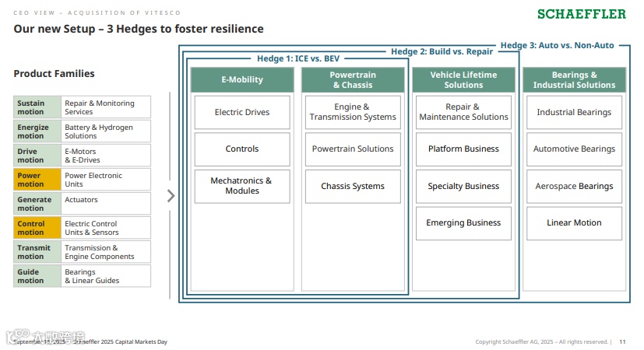This screenshot has height=350, width=644.
Task: Click the Generate motion label
Action: [x=37, y=204]
